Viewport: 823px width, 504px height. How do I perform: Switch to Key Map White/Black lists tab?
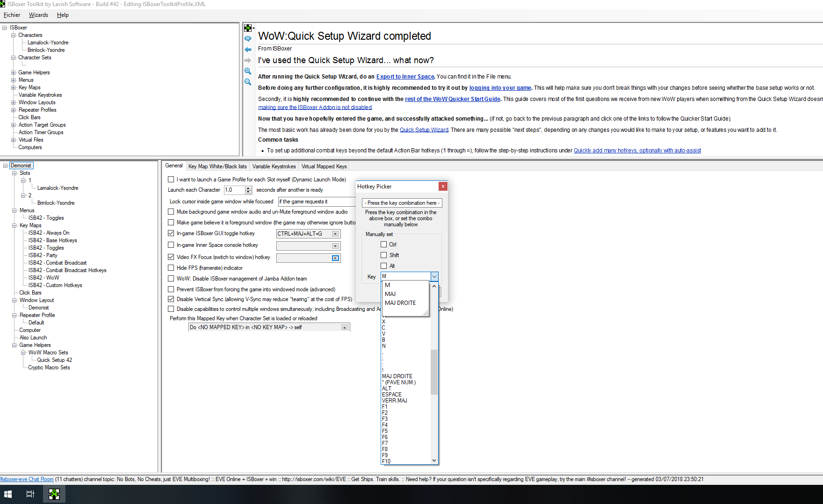tap(217, 166)
